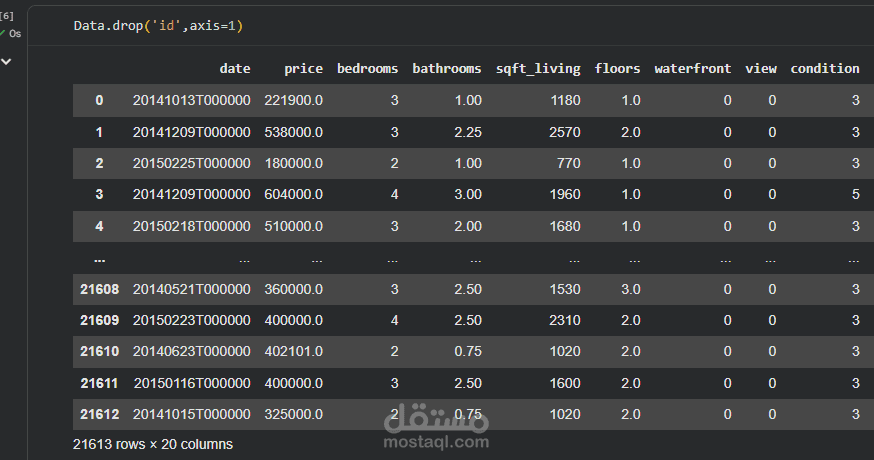Select row index 2
This screenshot has height=460, width=874.
[99, 163]
